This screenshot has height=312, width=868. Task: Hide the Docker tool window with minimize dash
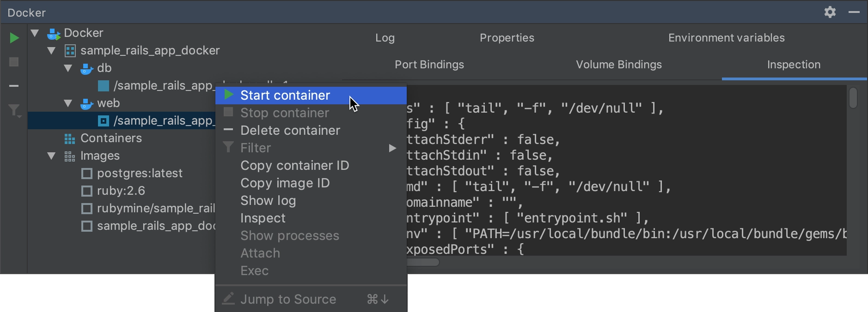[x=854, y=12]
